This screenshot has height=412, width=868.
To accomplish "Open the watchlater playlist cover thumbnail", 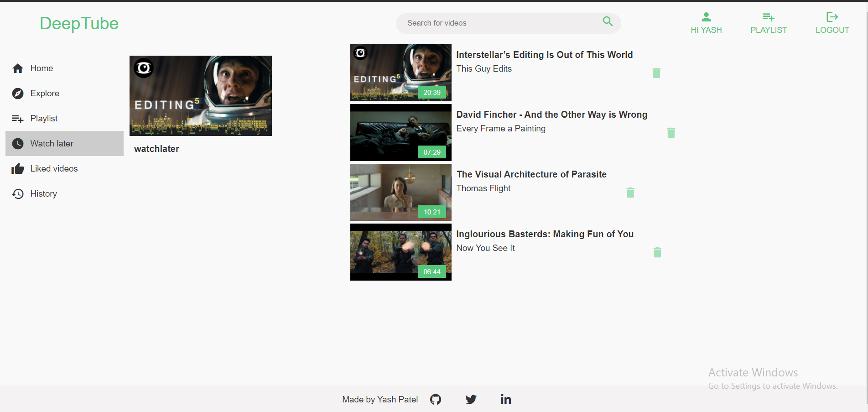I will click(201, 96).
